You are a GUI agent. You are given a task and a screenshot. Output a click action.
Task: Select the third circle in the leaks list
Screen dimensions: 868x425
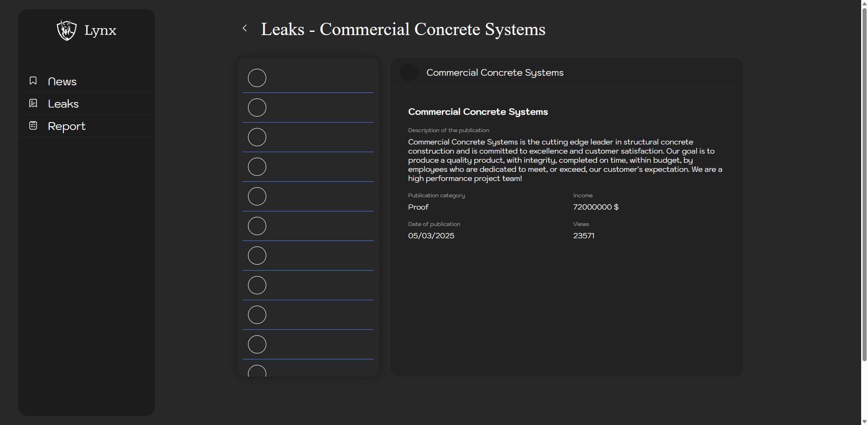257,137
